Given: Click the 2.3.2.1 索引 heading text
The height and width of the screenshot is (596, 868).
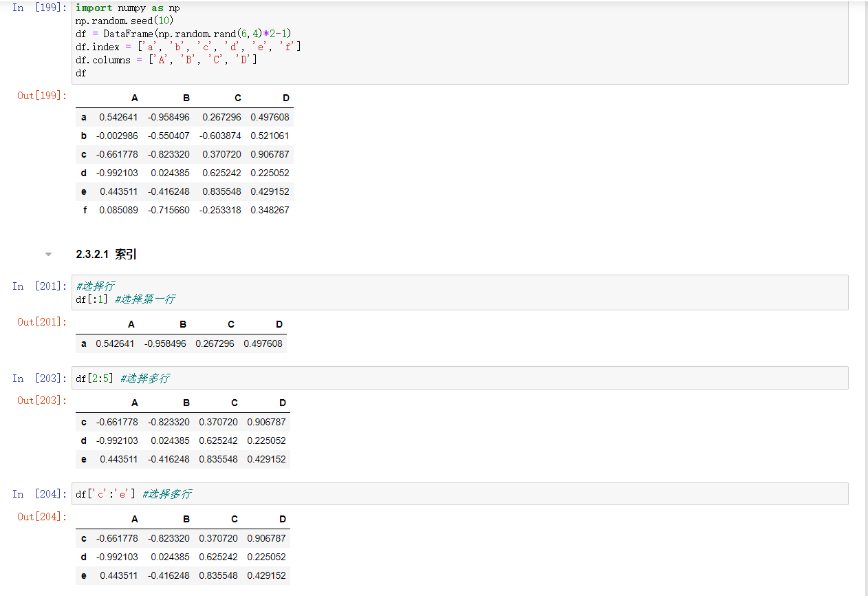Looking at the screenshot, I should pyautogui.click(x=106, y=255).
